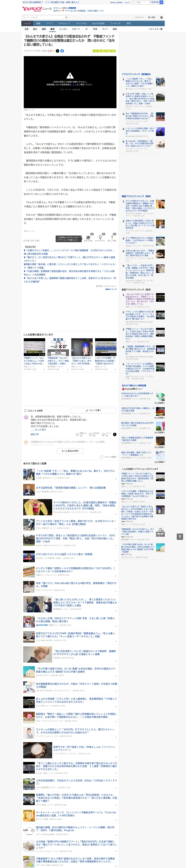The width and height of the screenshot is (186, 868).
Task: Share article on X via article header icon
Action: (x=57, y=51)
